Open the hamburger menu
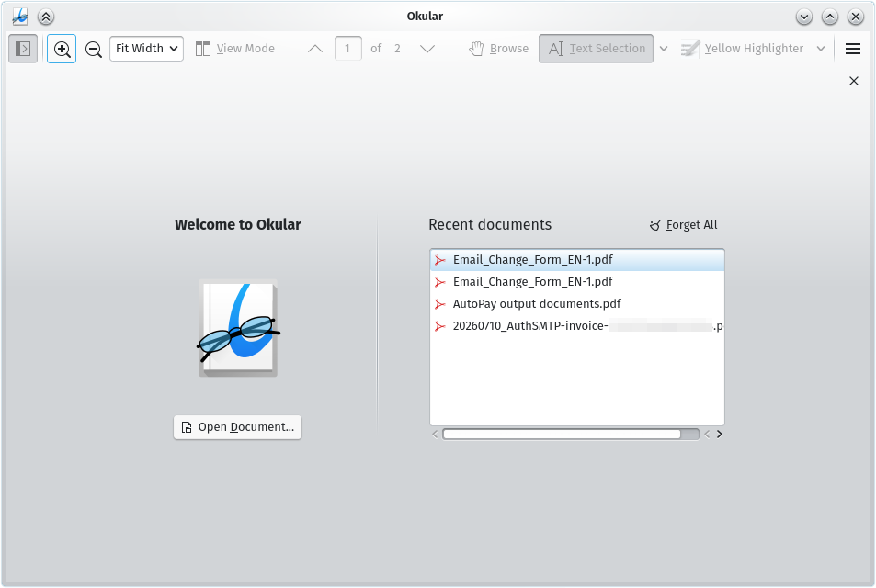Screen dimensions: 876x588 [852, 49]
